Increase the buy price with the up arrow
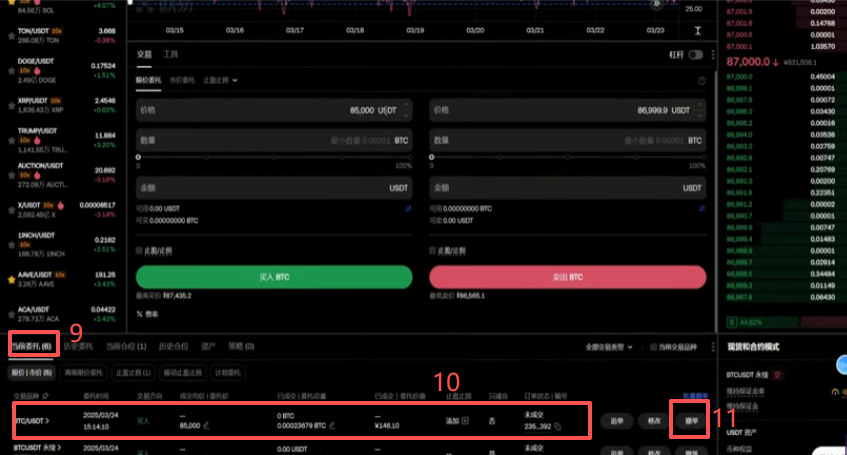The image size is (847, 455). (x=406, y=105)
